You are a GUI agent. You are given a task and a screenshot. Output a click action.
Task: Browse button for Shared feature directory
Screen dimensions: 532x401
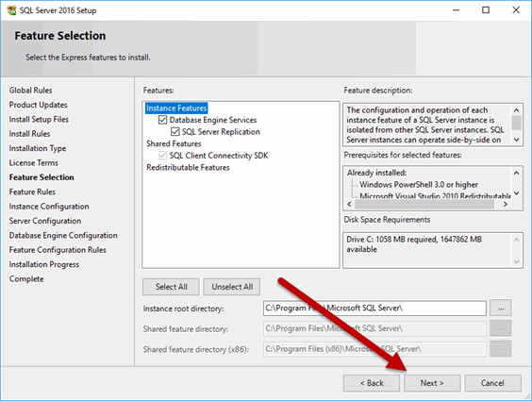coord(501,328)
